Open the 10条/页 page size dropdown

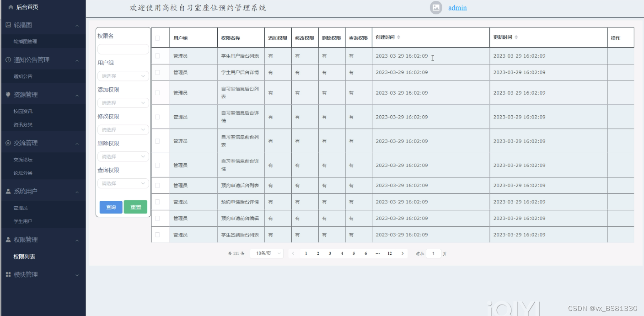[267, 253]
